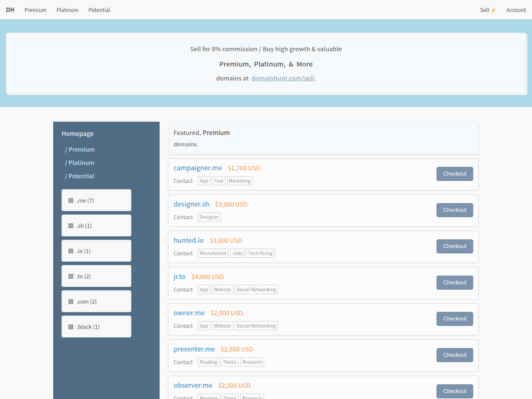Click Contact under campaigner.me
Image resolution: width=532 pixels, height=399 pixels.
183,181
